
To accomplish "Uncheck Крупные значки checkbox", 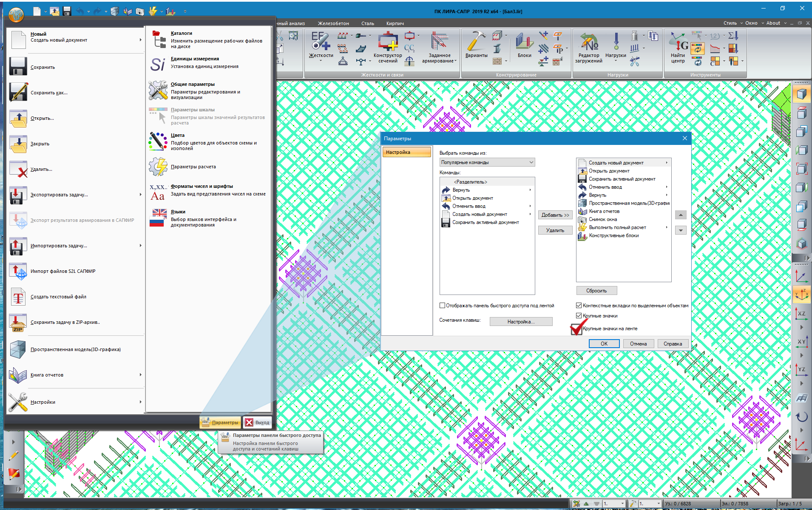I will point(579,316).
